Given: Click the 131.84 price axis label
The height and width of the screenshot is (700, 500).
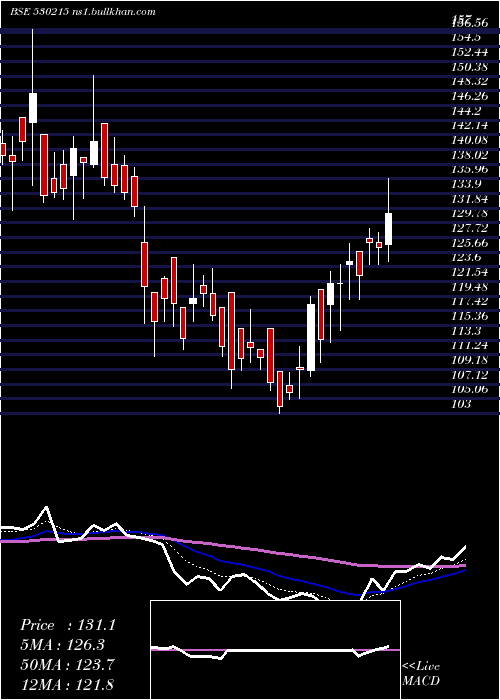Looking at the screenshot, I should tap(469, 199).
